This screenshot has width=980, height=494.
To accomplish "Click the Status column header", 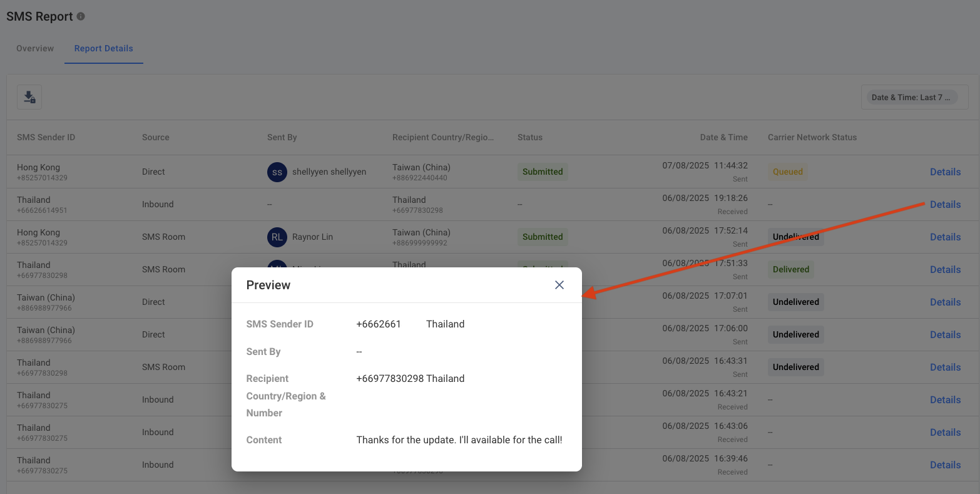I will 530,137.
